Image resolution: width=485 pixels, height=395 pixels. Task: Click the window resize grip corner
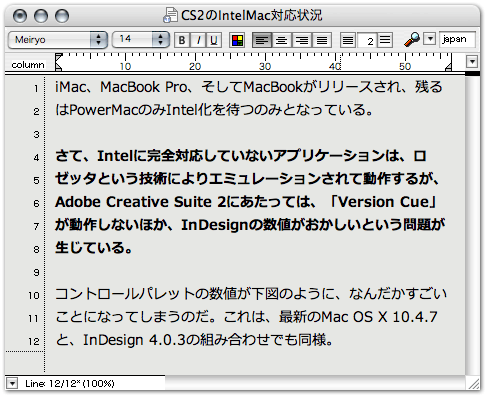click(x=473, y=383)
